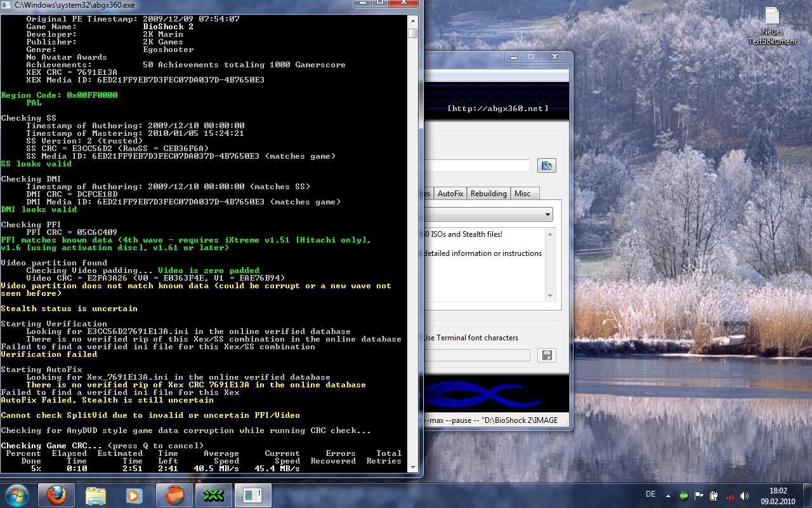Open Neues Textdokument on the desktop
The height and width of the screenshot is (508, 812).
(x=772, y=26)
